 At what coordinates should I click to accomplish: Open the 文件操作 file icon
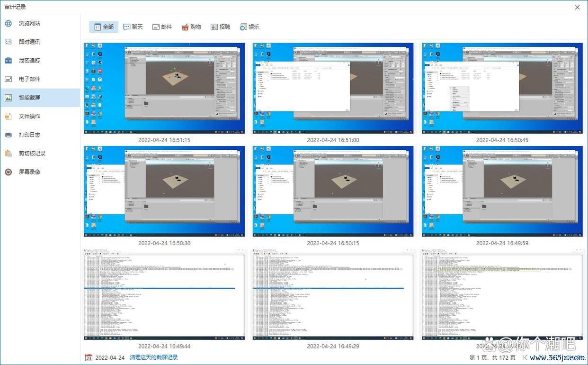9,116
